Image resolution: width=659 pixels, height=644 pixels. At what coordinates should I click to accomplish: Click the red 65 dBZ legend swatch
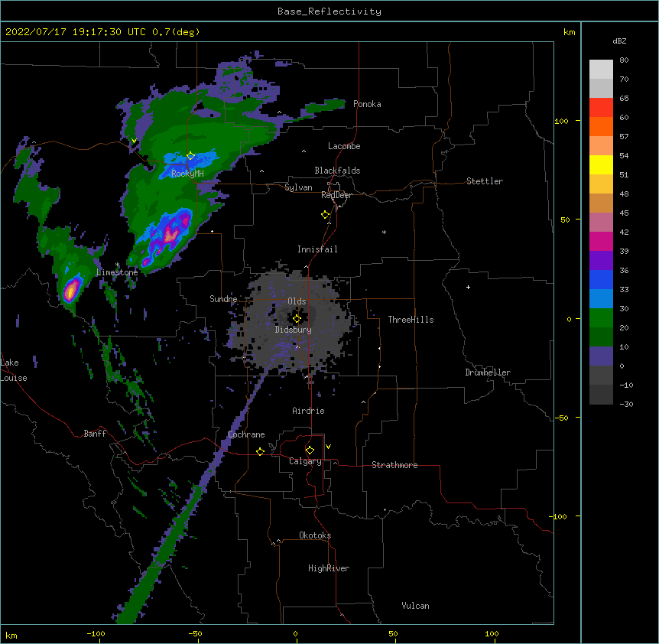tap(601, 107)
